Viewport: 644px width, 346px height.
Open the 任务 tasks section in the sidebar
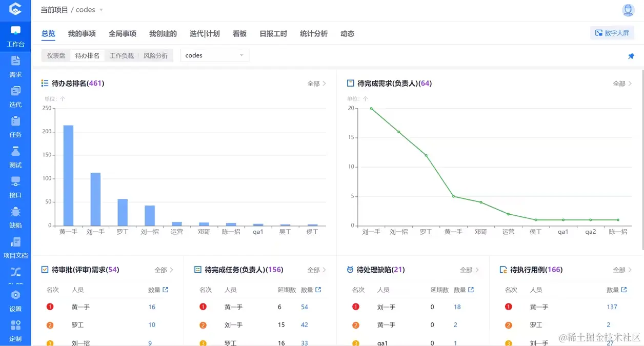[x=15, y=127]
